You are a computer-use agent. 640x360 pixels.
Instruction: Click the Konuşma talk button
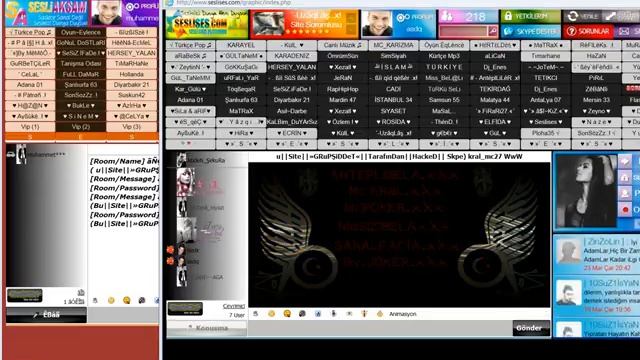pos(207,328)
